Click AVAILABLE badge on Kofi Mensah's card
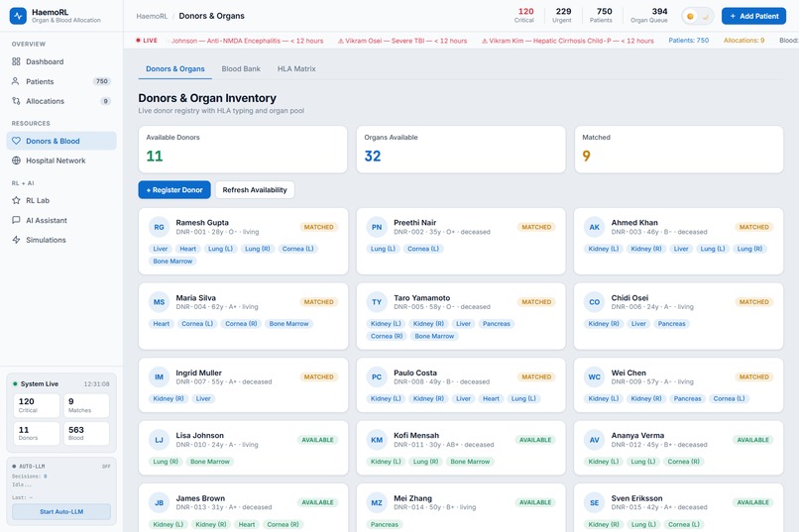Screen dimensions: 799x532 point(535,440)
